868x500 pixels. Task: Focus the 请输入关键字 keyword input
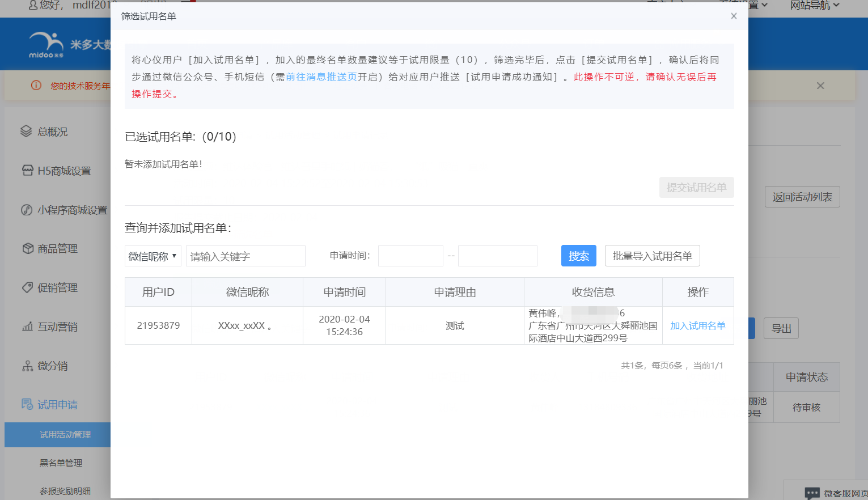(x=245, y=256)
